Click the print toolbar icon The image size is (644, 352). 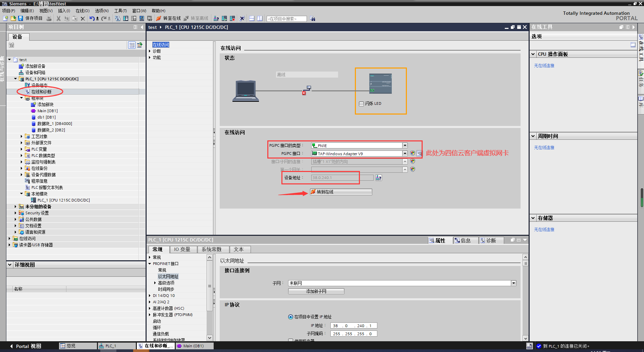click(x=49, y=18)
